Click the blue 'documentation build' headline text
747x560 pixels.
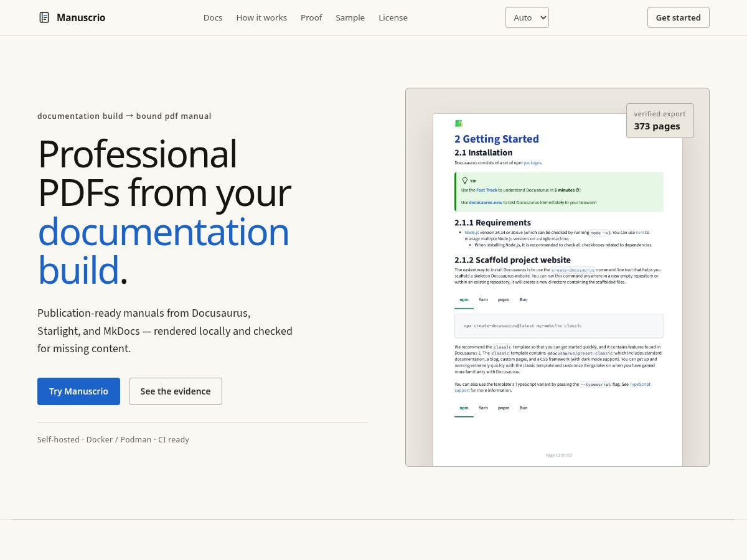pos(163,251)
